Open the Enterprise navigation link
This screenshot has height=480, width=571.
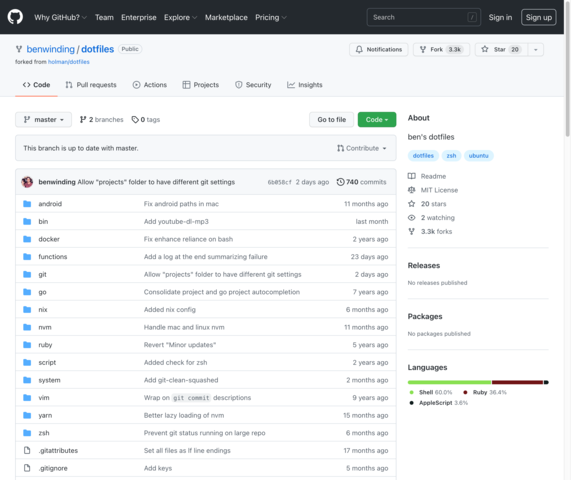point(139,17)
